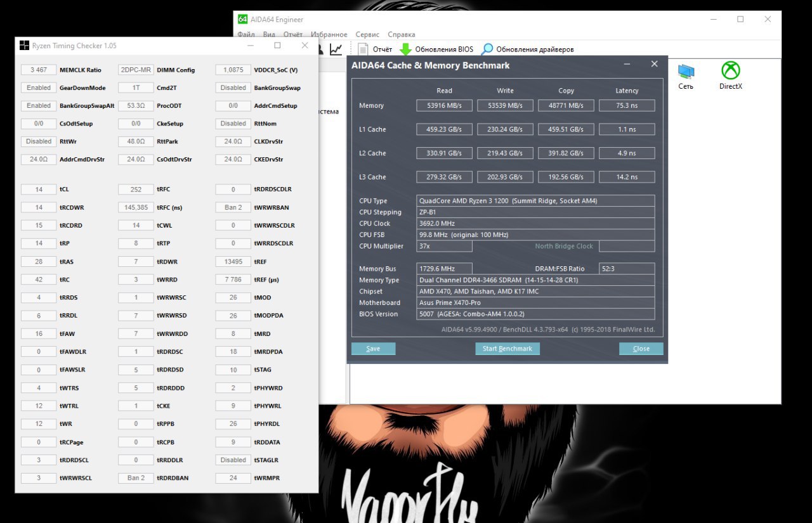Click the BIOS Version 5007 field
This screenshot has width=812, height=523.
click(x=535, y=314)
